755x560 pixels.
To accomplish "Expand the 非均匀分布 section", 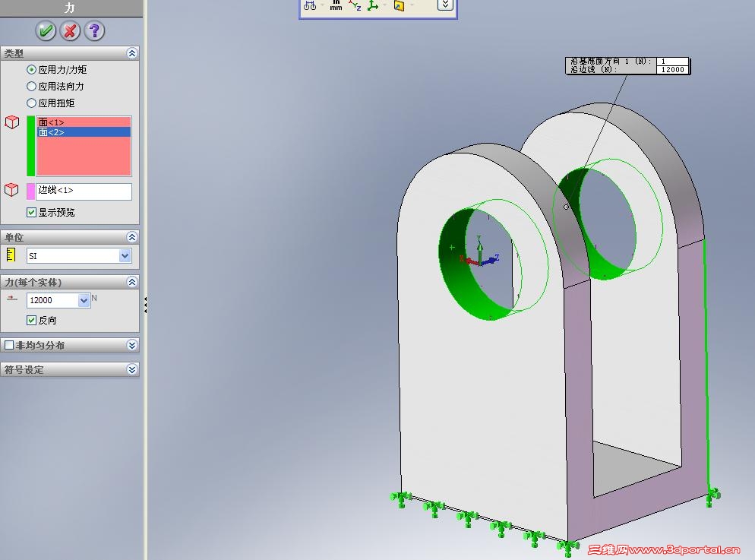I will [x=132, y=345].
